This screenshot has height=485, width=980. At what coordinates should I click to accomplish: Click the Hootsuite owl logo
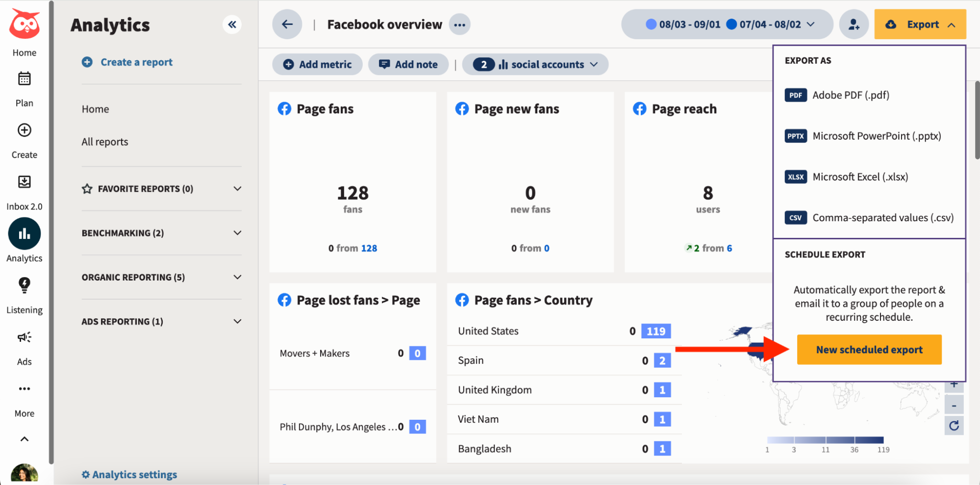(x=25, y=23)
